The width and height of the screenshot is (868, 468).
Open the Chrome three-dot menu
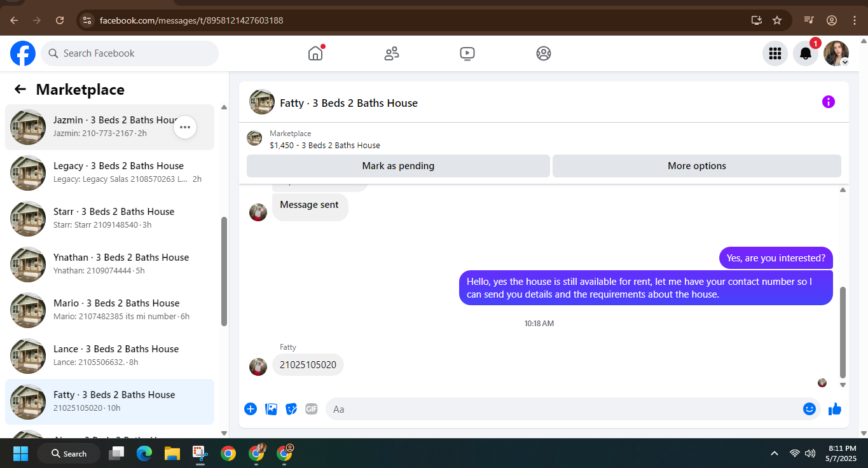point(854,20)
